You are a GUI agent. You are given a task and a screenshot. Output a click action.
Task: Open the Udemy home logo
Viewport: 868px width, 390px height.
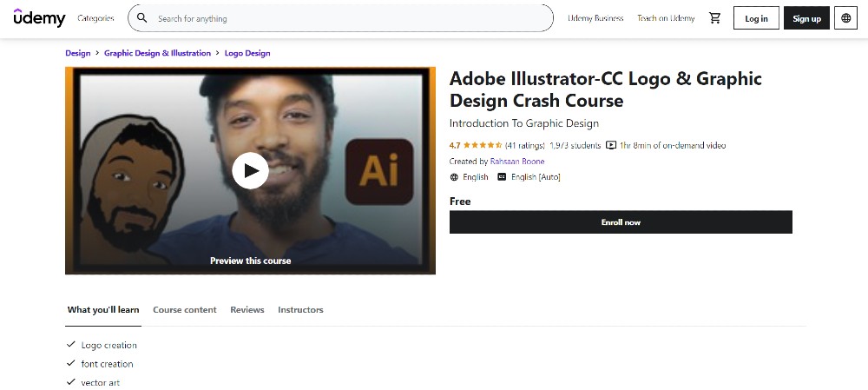pyautogui.click(x=39, y=17)
